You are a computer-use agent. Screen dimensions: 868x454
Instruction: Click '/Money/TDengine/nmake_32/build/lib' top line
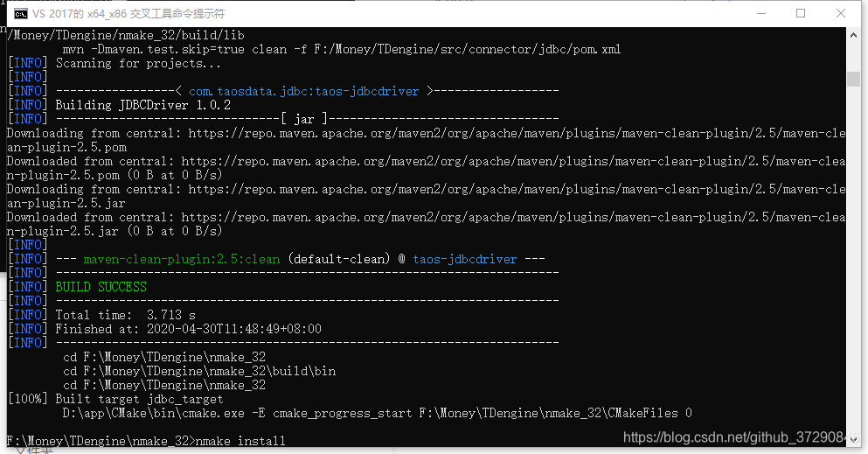point(126,36)
